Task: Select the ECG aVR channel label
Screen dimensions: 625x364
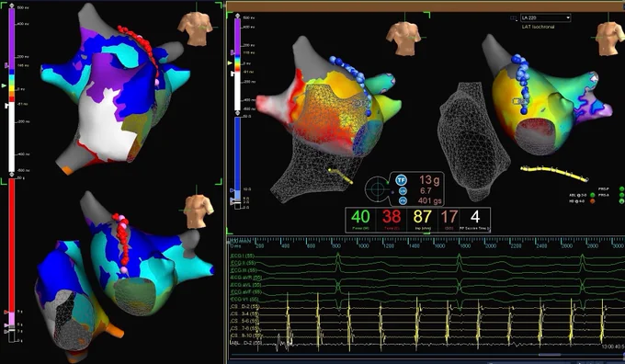Action: 246,278
